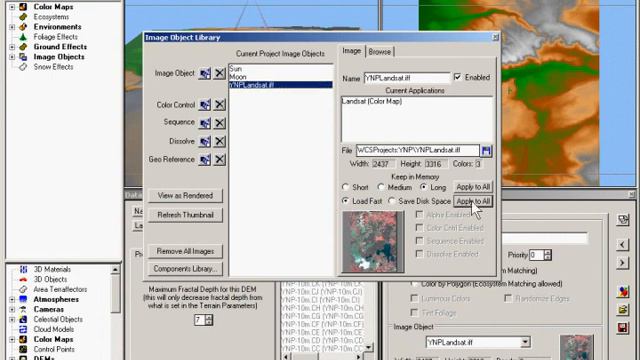Edit the Name field YNPLandsat.iff

coord(407,78)
